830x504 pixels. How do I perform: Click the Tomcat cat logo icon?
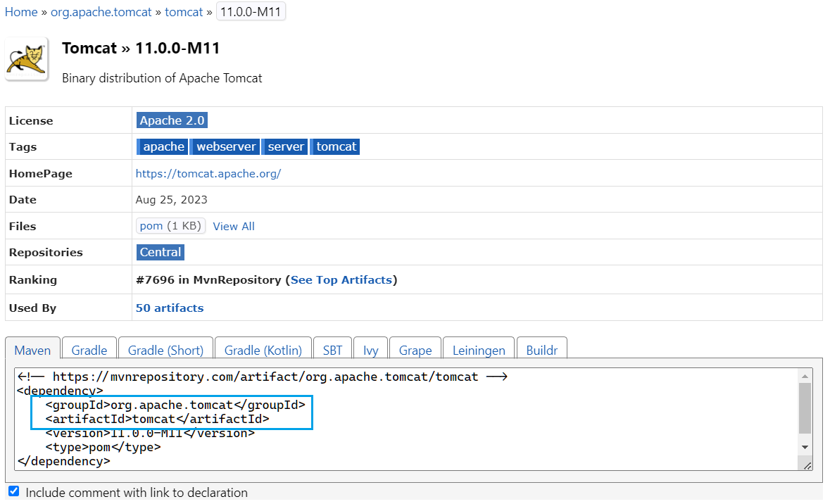point(27,59)
